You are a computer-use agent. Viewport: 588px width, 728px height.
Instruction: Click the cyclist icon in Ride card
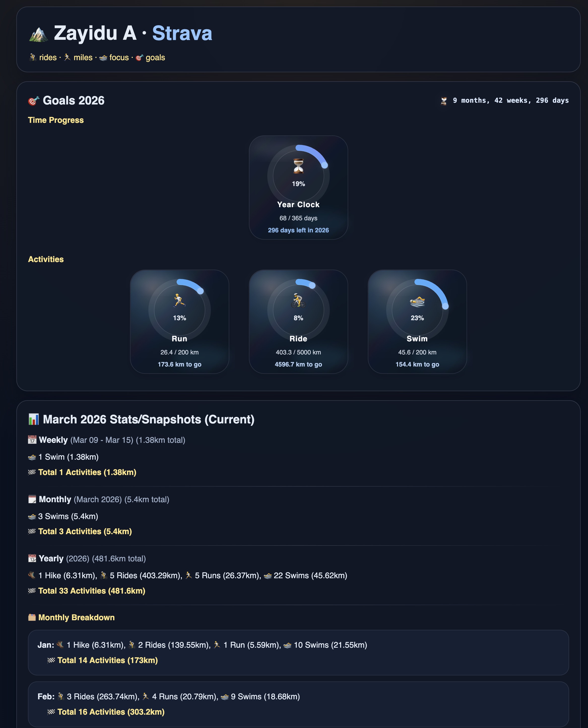[x=298, y=300]
